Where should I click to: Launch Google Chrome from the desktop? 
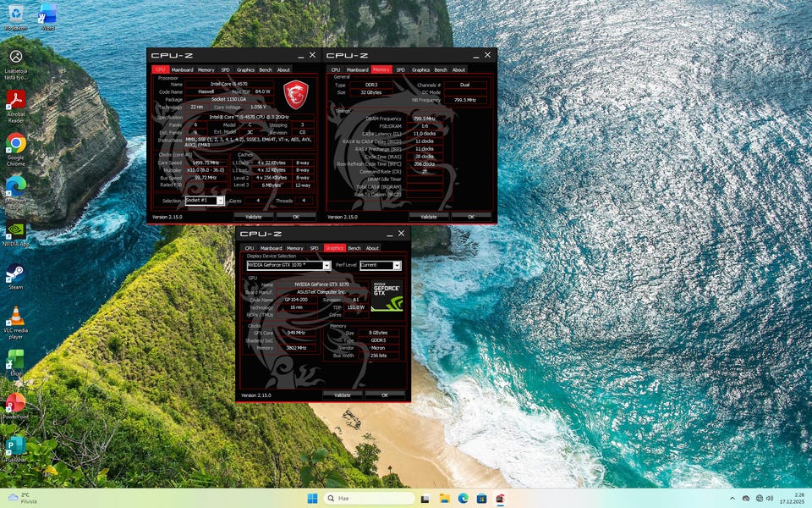(x=15, y=149)
